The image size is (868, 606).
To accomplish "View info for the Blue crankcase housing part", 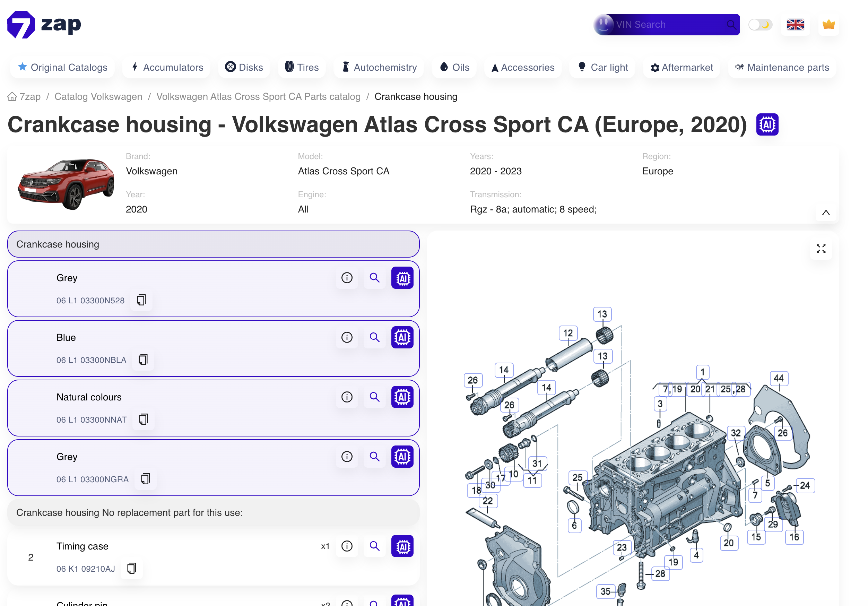I will (347, 338).
